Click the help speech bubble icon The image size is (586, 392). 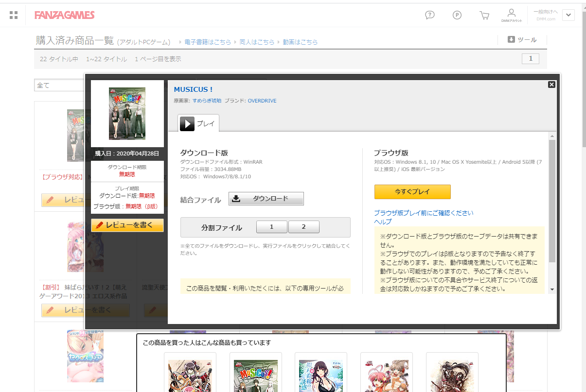[429, 15]
